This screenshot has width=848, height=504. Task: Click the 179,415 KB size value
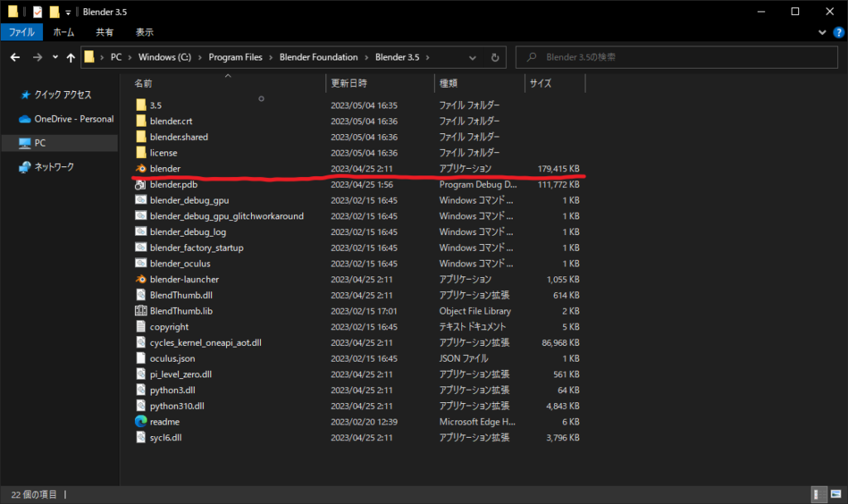pyautogui.click(x=558, y=169)
